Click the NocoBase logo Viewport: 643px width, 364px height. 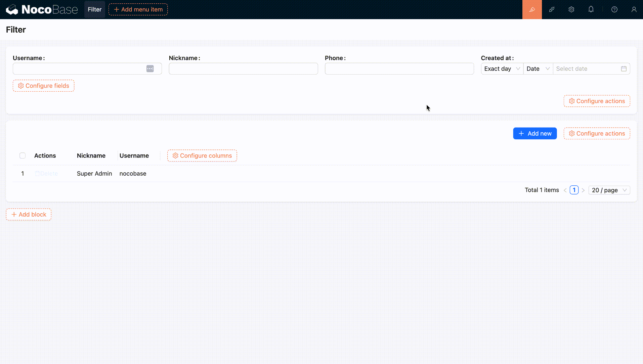point(41,9)
